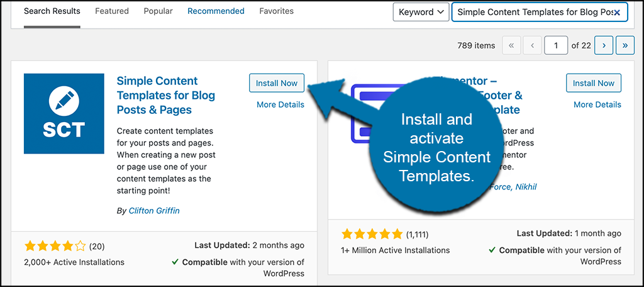The image size is (644, 287).
Task: Open More Details for Simple Content Templates
Action: click(280, 104)
